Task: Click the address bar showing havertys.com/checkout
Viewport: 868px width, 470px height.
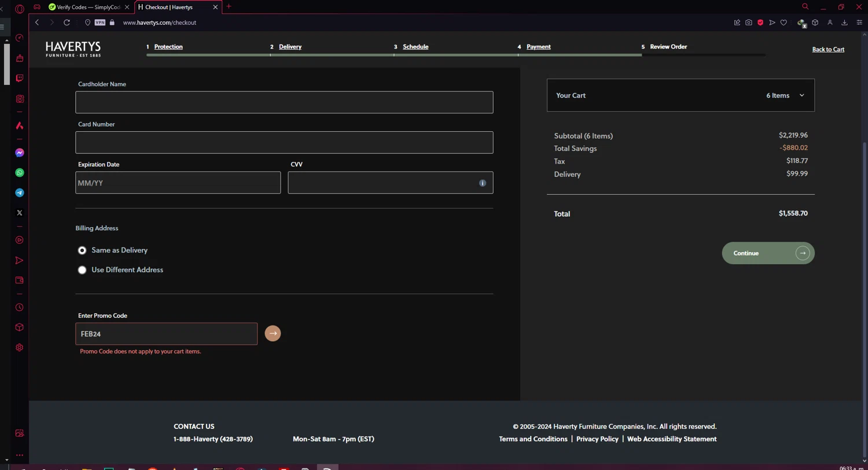Action: pyautogui.click(x=160, y=23)
